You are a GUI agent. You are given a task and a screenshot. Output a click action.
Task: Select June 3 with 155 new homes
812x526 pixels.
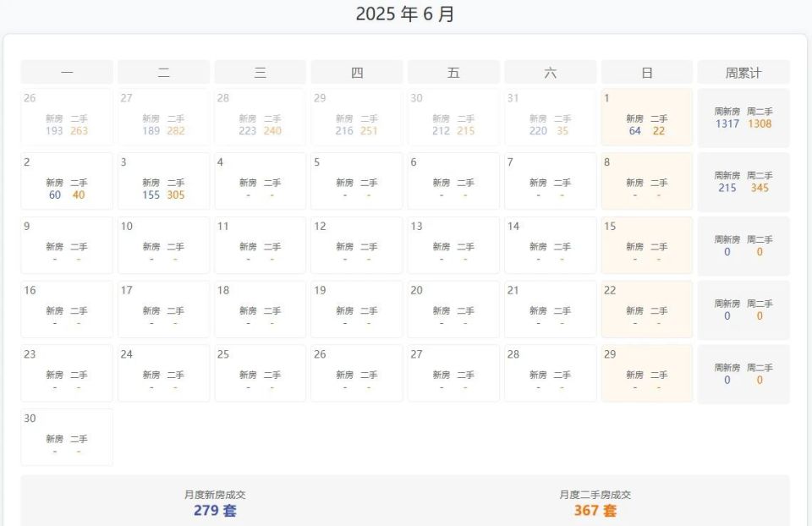(163, 181)
